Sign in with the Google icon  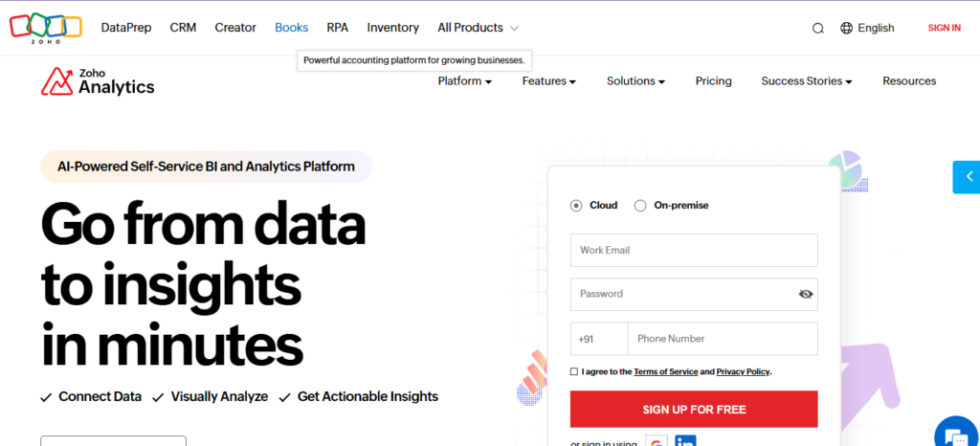pyautogui.click(x=656, y=441)
